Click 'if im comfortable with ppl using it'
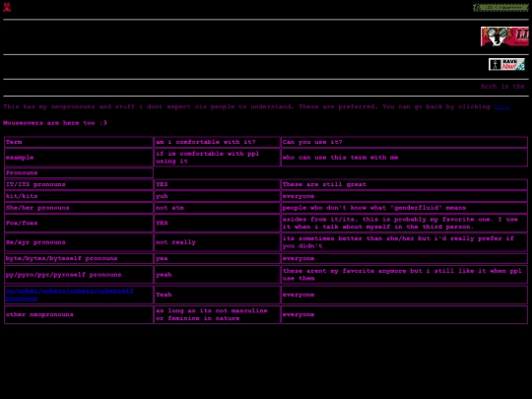 (x=217, y=158)
